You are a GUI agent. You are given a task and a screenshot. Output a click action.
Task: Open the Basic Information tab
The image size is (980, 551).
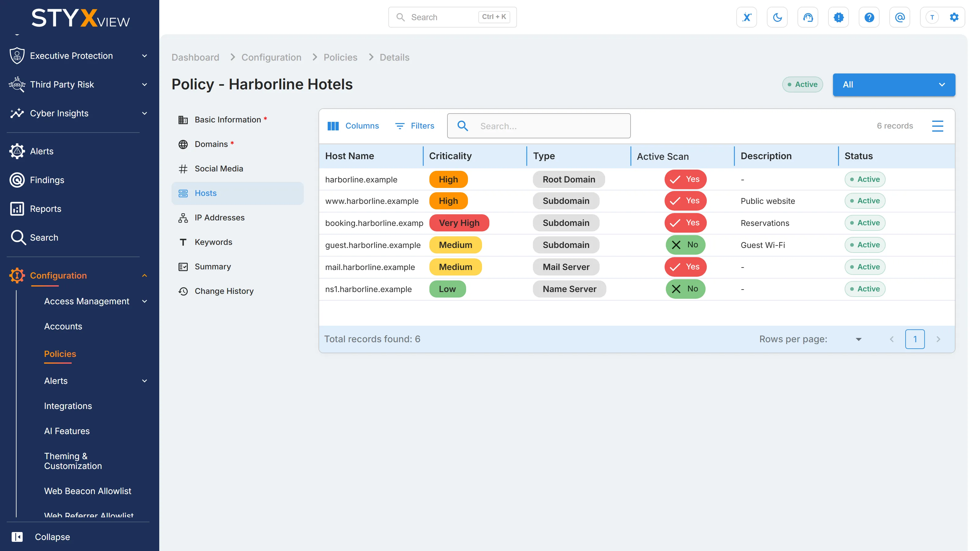[x=237, y=120]
